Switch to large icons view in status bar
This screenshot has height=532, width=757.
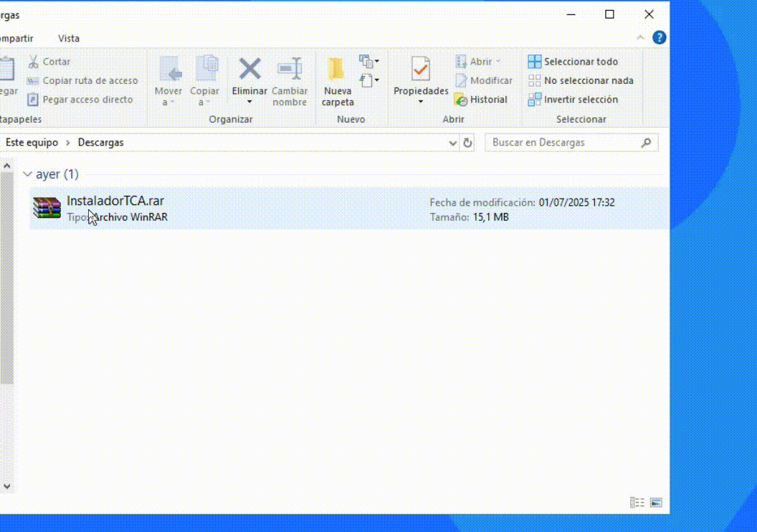coord(656,503)
